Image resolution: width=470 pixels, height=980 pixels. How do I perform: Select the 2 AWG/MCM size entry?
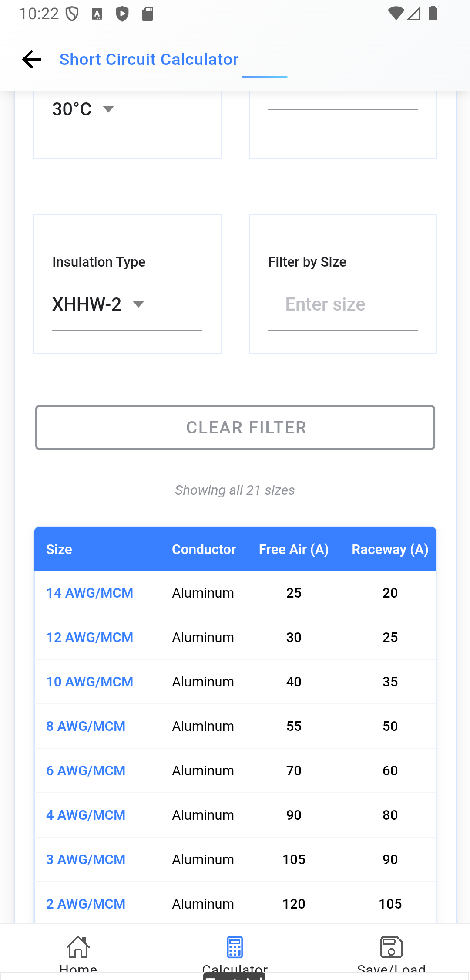(86, 904)
